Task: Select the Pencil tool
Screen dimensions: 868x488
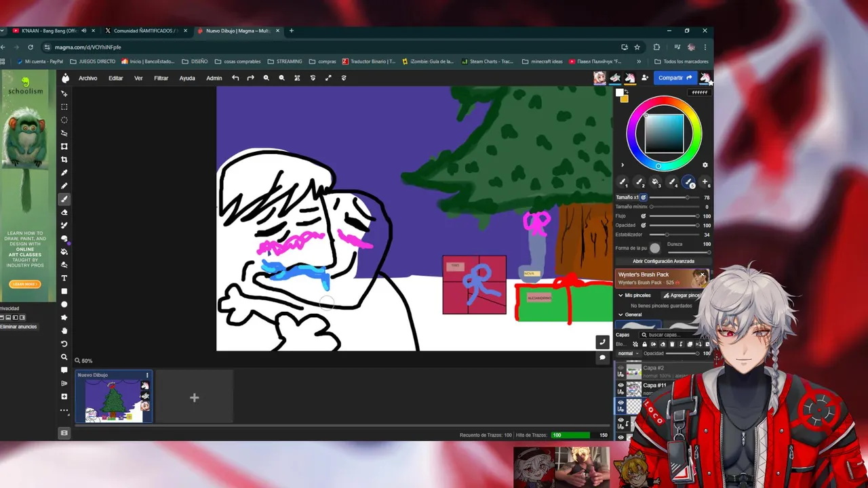Action: tap(64, 186)
